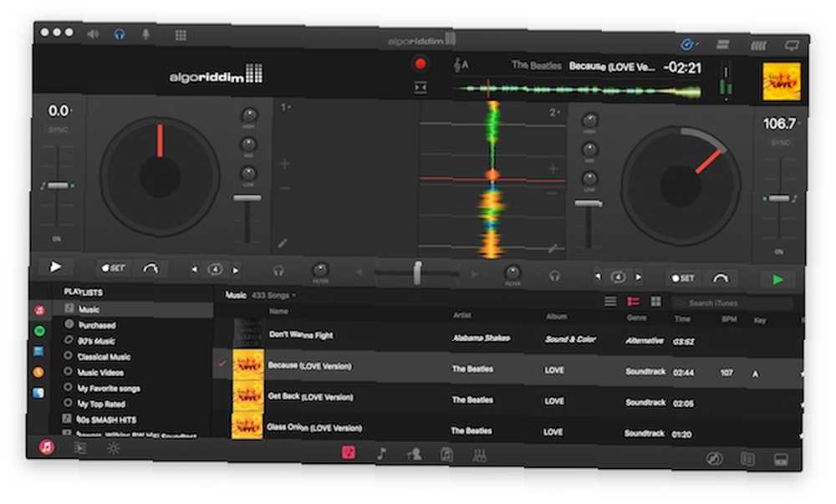
Task: Open the red library tab in bottom bar
Action: point(348,453)
